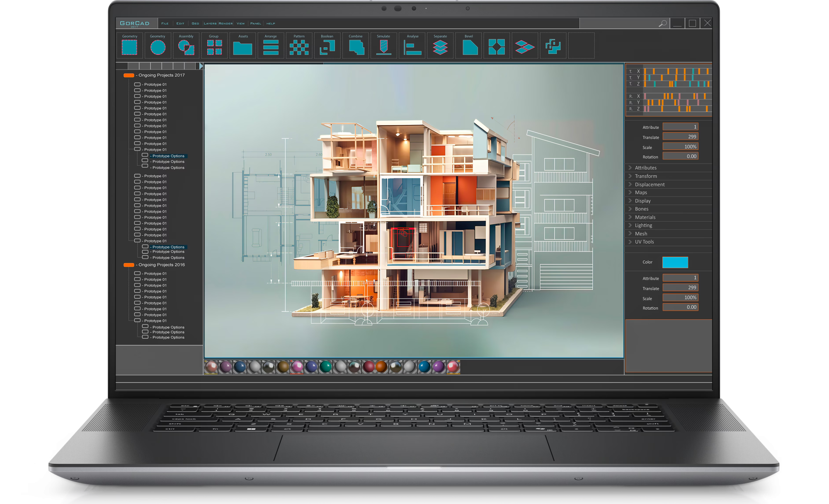Viewport: 829px width, 504px height.
Task: Toggle first Prototype 01 checkbox under 2017
Action: 137,84
